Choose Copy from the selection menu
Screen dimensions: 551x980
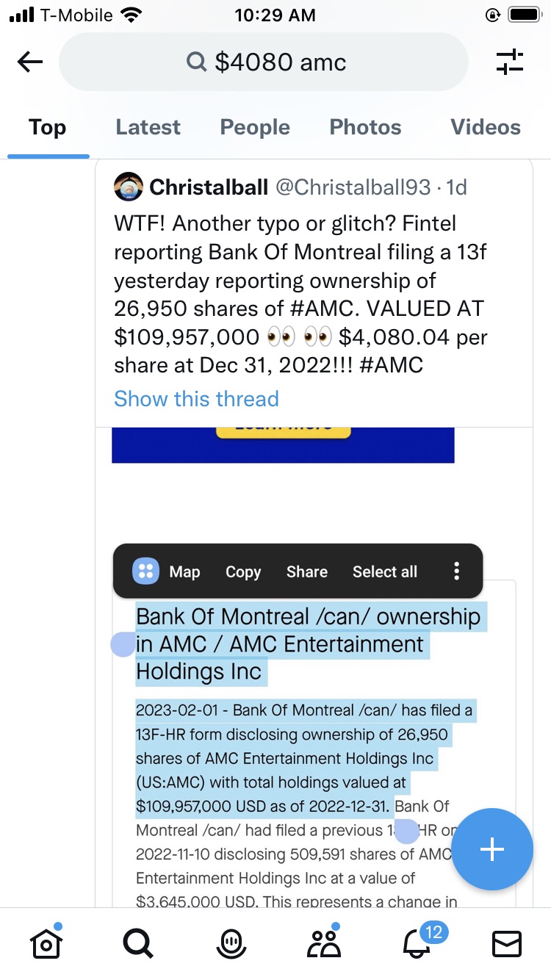(x=243, y=572)
